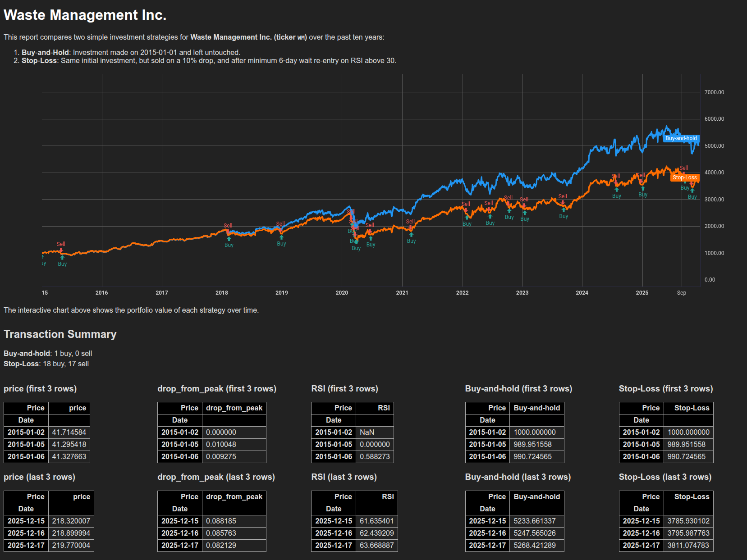Select the 2025-12-17 row in the price table
Viewport: 747px width, 560px height.
48,545
